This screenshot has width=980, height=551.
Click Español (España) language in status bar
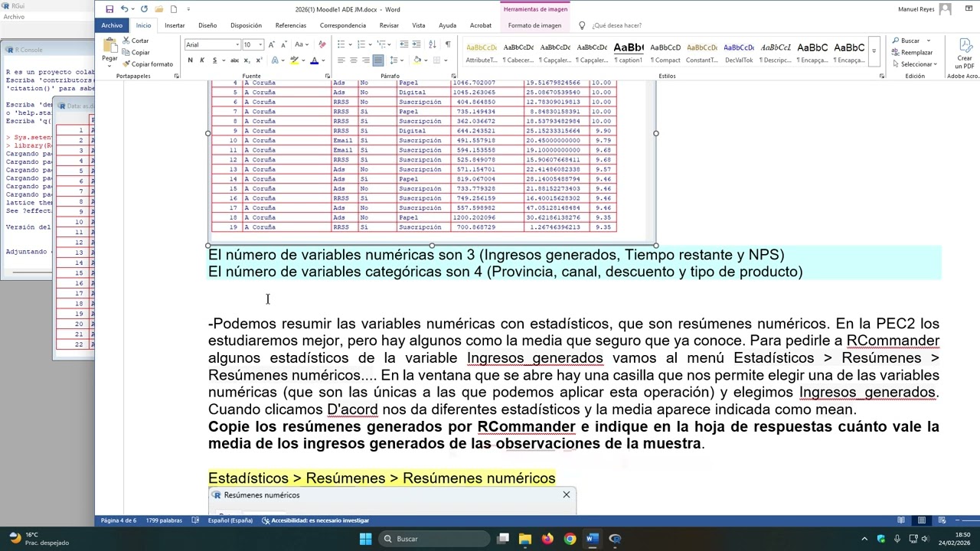point(230,520)
